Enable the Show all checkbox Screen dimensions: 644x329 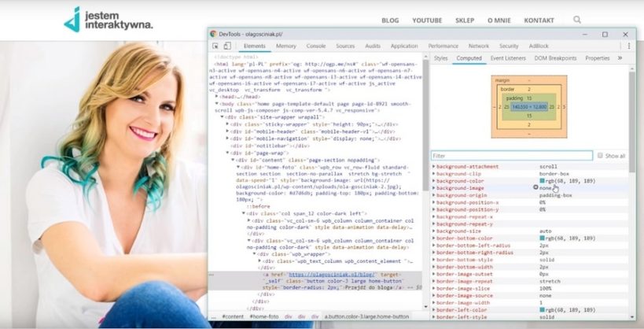point(600,156)
